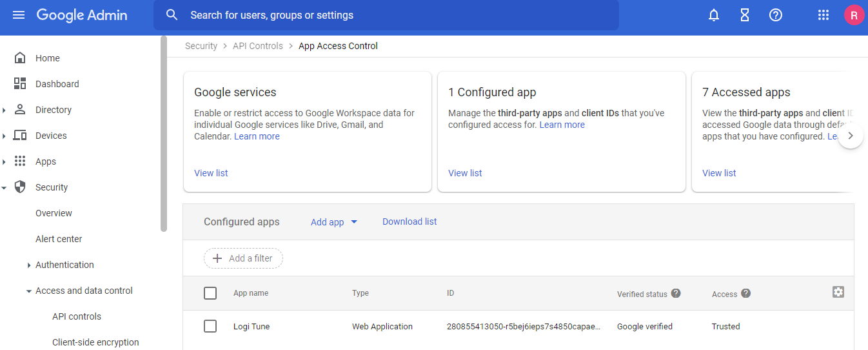Click the Type column header
This screenshot has width=868, height=350.
click(x=360, y=293)
